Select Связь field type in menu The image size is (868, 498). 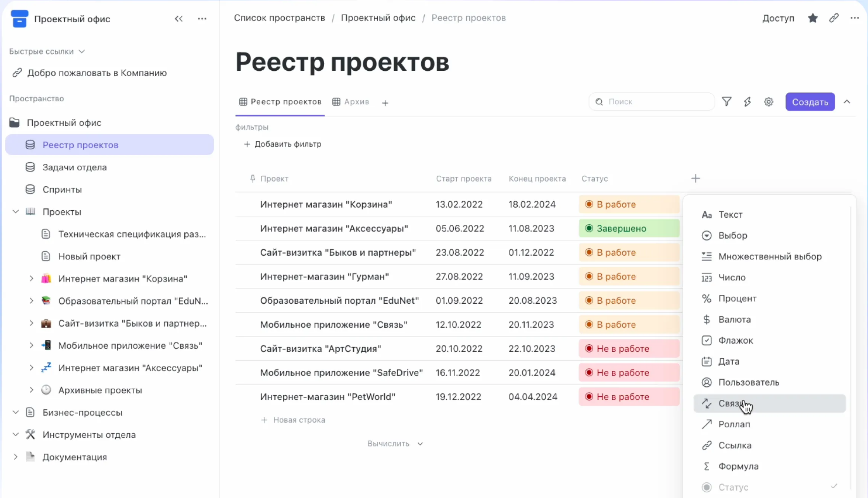[731, 403]
